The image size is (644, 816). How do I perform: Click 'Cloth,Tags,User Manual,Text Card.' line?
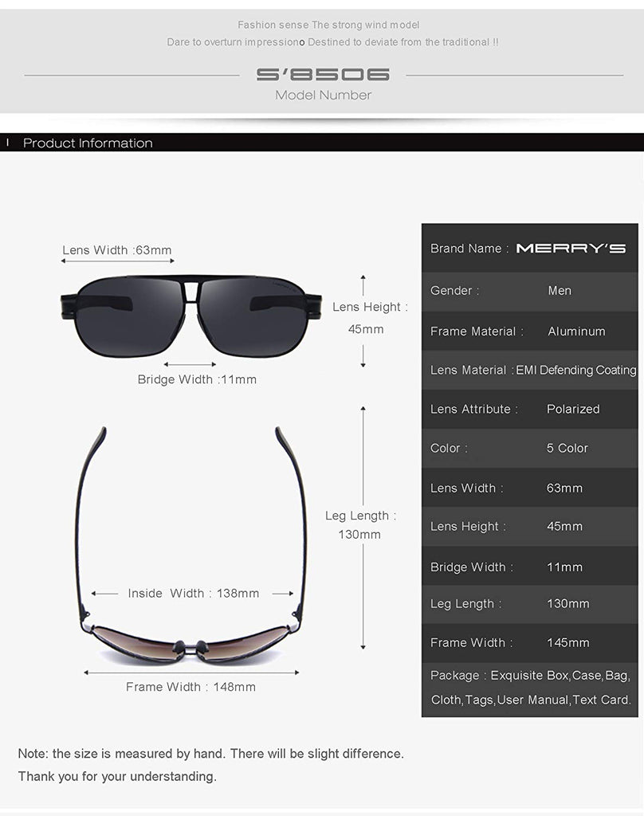tap(531, 700)
